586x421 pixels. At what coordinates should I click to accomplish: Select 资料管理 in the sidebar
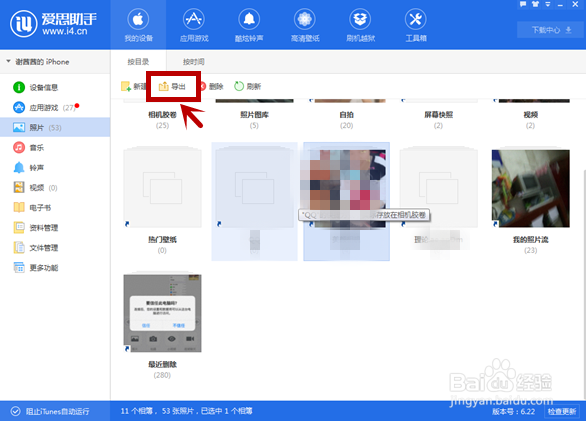55,228
